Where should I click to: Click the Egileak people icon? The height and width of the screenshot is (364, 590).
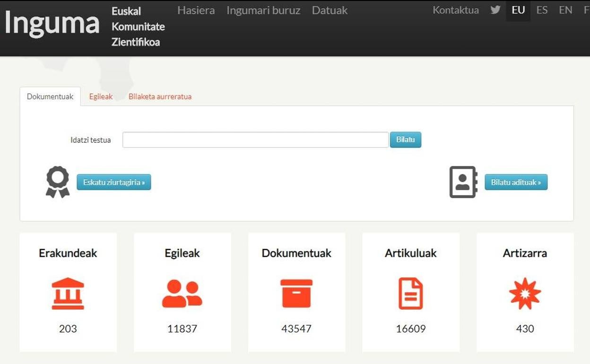coord(182,293)
